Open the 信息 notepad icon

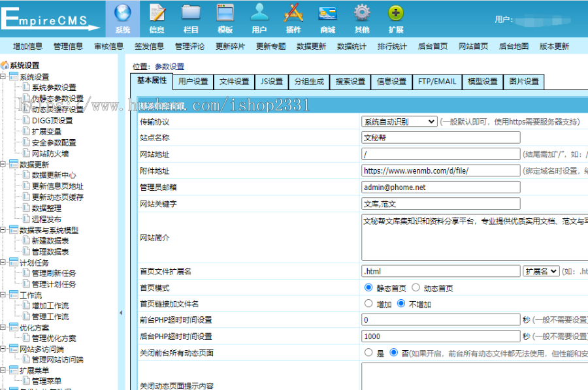click(157, 13)
